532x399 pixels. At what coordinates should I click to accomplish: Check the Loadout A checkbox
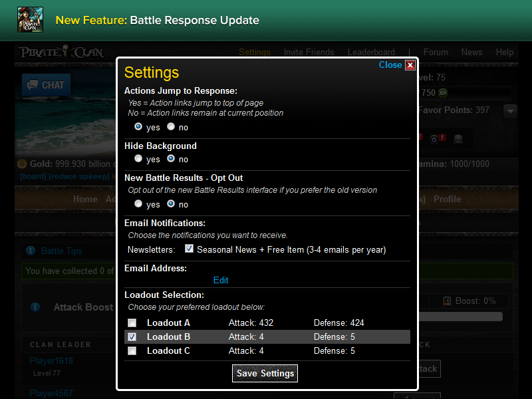click(x=132, y=323)
